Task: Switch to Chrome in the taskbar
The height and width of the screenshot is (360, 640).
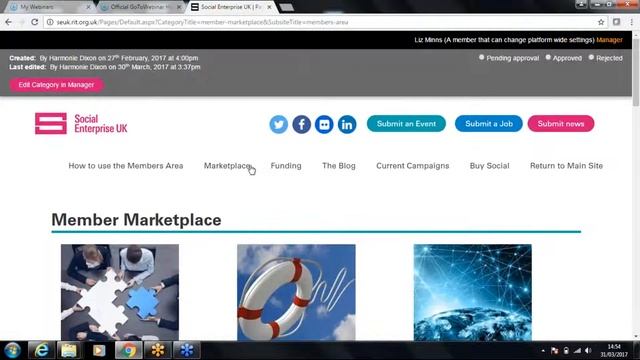Action: click(x=129, y=350)
